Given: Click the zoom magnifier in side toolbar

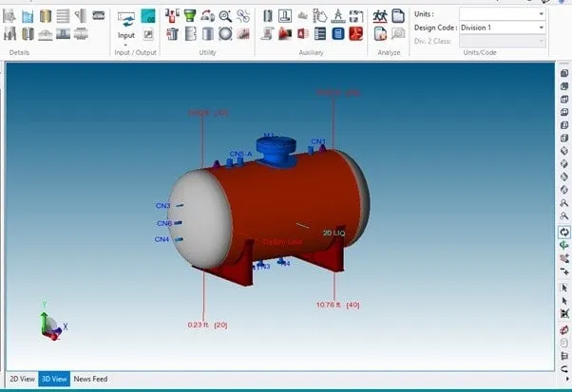Looking at the screenshot, I should click(x=564, y=203).
